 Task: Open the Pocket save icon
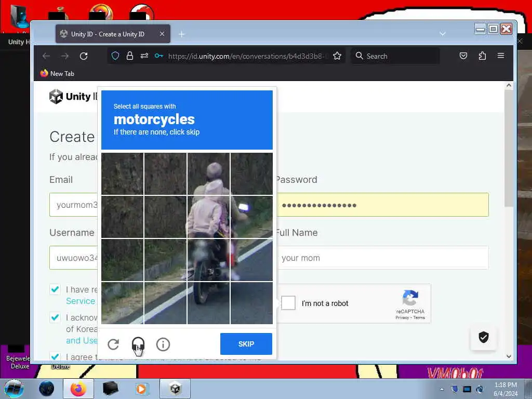(463, 56)
